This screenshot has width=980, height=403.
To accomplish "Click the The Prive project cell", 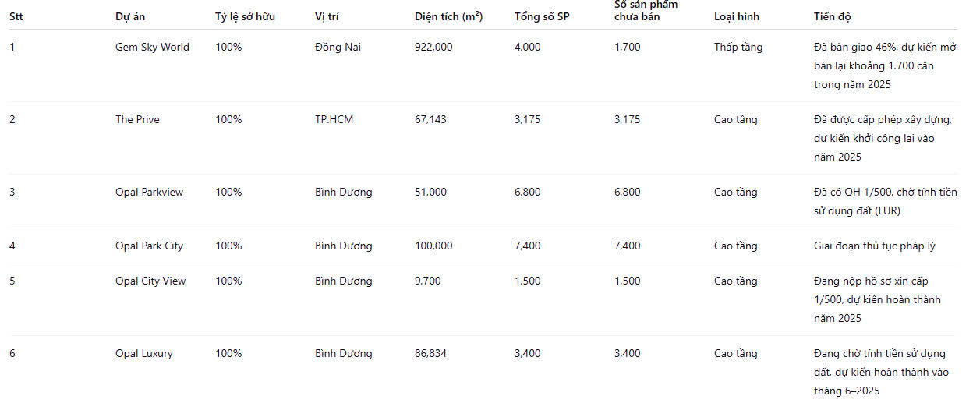I will (137, 119).
